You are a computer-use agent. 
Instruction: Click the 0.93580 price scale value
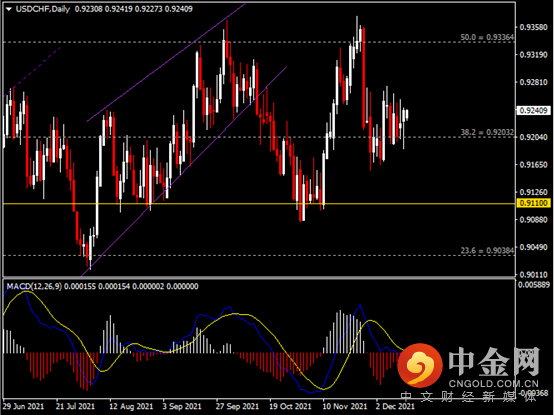(534, 27)
